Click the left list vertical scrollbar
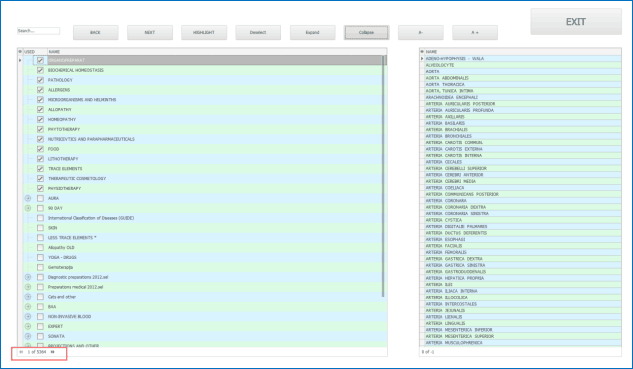633x369 pixels. (383, 176)
